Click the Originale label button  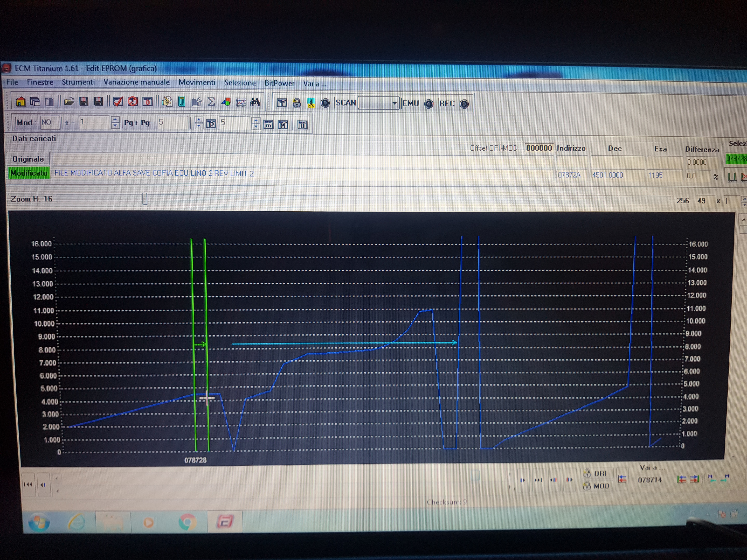(x=28, y=159)
